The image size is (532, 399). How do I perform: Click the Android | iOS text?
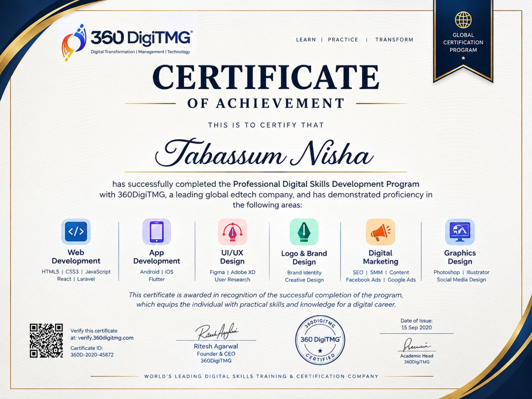(157, 272)
